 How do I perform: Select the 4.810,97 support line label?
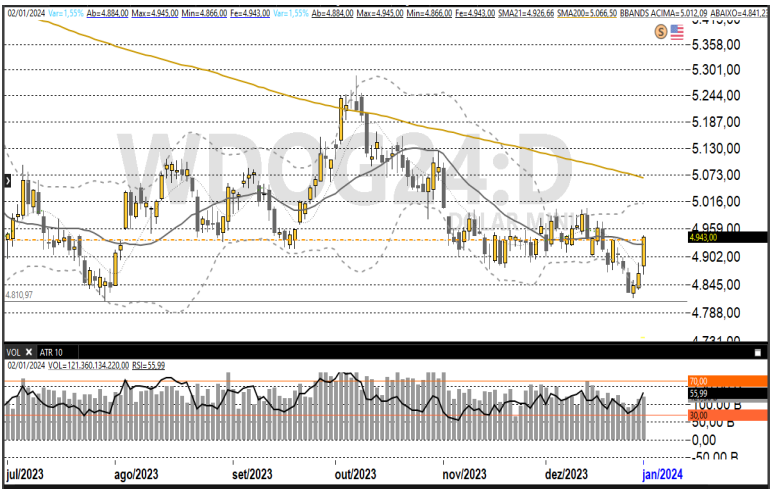pos(19,295)
